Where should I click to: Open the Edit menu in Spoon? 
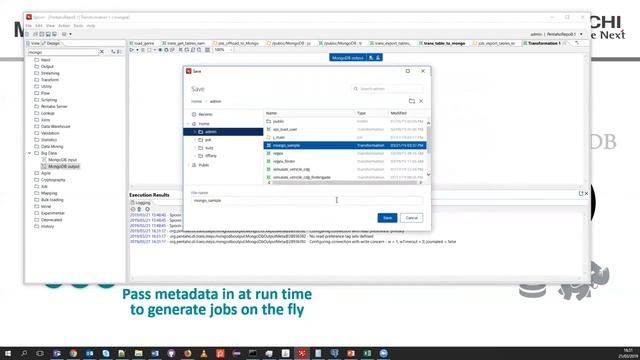[x=39, y=26]
